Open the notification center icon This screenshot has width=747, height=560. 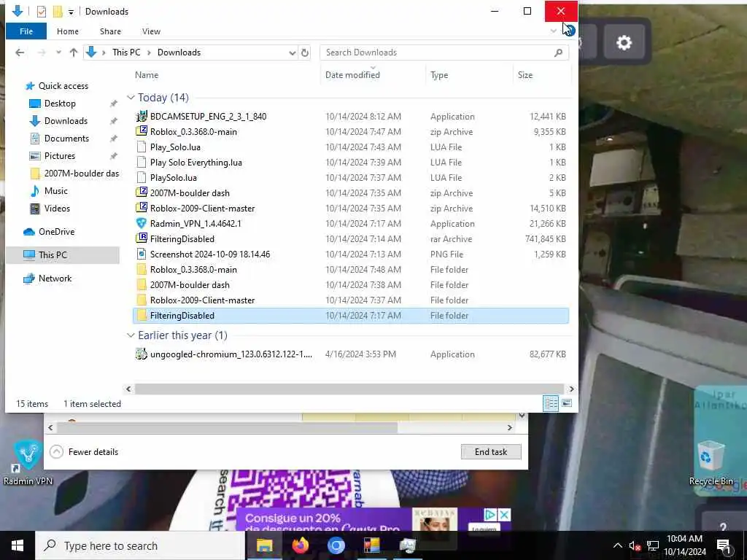[724, 545]
